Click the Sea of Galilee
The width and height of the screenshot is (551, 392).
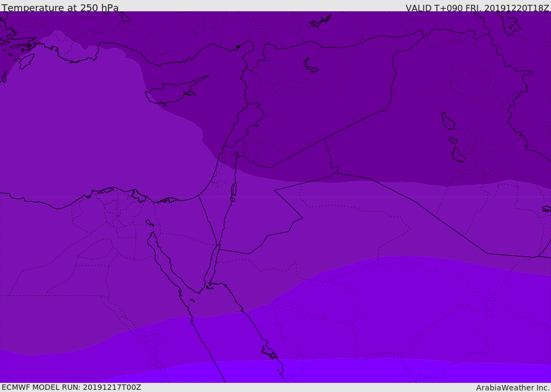click(x=237, y=154)
